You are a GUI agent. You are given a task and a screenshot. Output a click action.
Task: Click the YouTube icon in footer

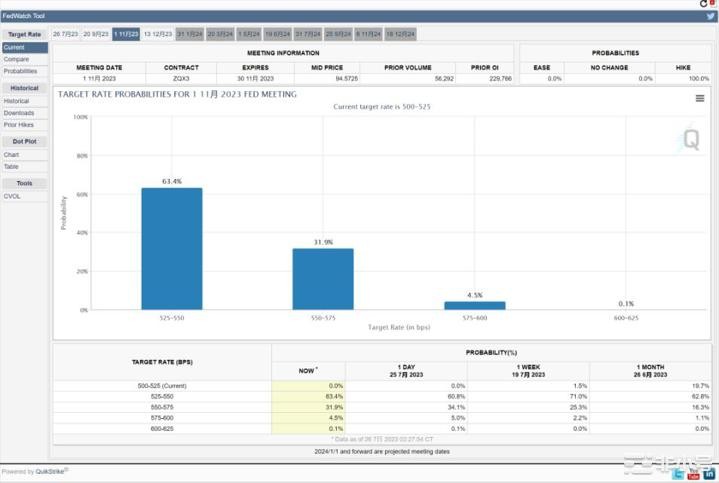[694, 474]
